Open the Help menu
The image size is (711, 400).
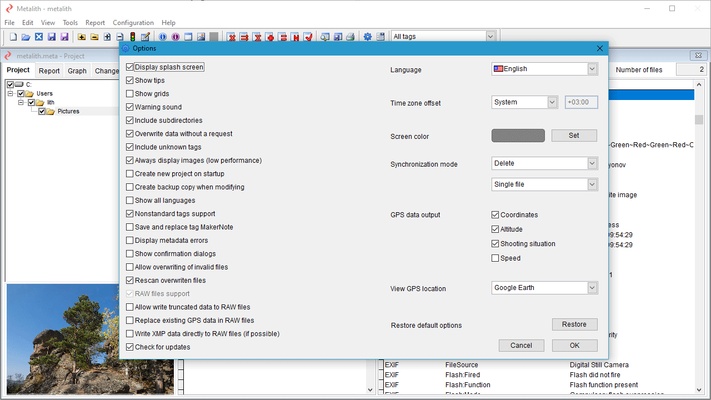(168, 23)
